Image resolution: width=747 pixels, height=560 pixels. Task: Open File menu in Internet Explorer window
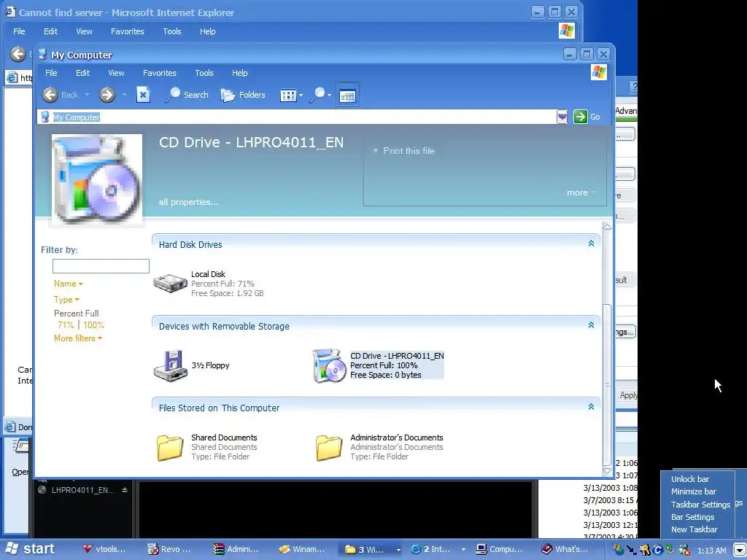point(19,31)
